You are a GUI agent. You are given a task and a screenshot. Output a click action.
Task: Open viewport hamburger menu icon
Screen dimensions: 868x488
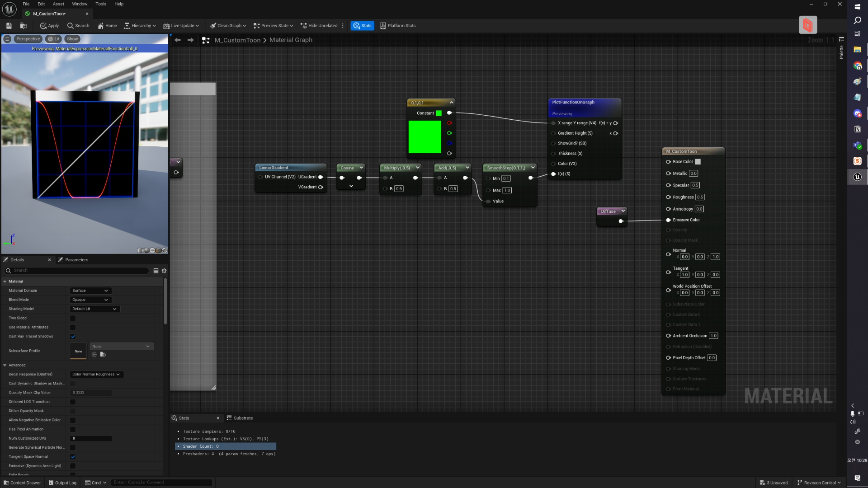(7, 39)
